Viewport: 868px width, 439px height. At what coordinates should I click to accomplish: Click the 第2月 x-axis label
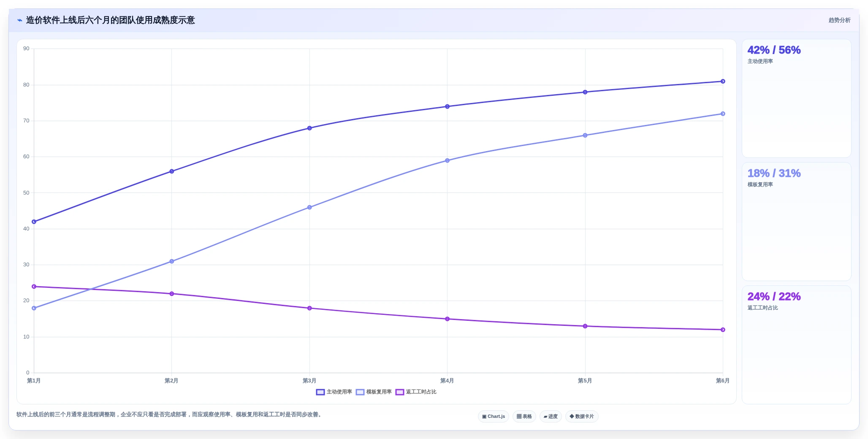(x=171, y=381)
